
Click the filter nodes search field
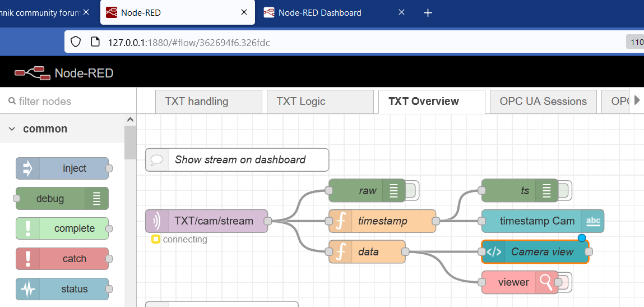(68, 101)
